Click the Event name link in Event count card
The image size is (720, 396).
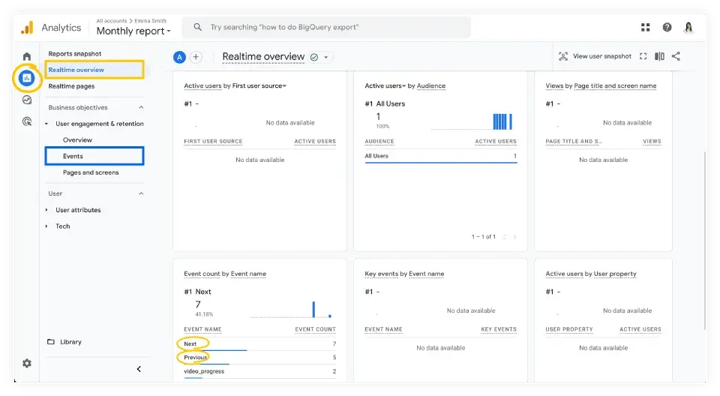coord(248,274)
